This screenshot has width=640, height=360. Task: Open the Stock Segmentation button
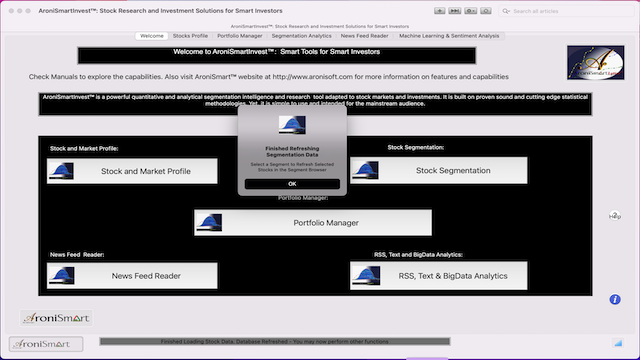[439, 170]
